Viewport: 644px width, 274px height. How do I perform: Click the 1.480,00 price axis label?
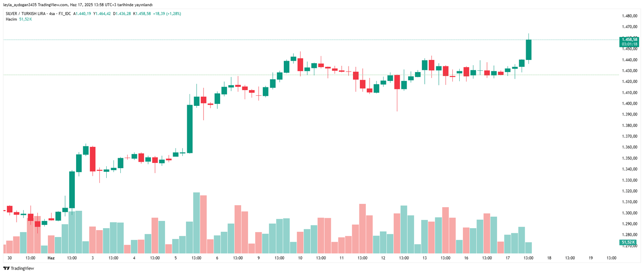(630, 16)
